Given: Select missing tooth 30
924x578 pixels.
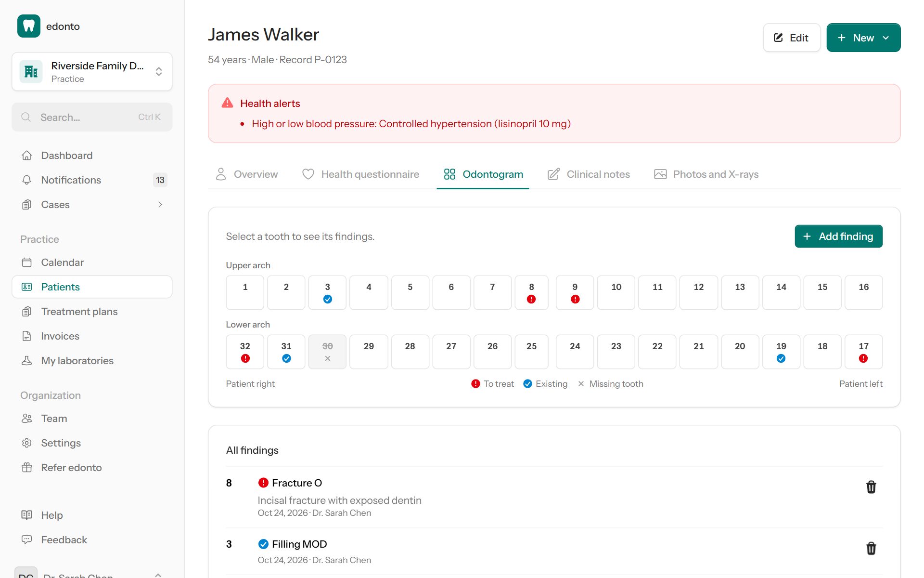Looking at the screenshot, I should [327, 352].
